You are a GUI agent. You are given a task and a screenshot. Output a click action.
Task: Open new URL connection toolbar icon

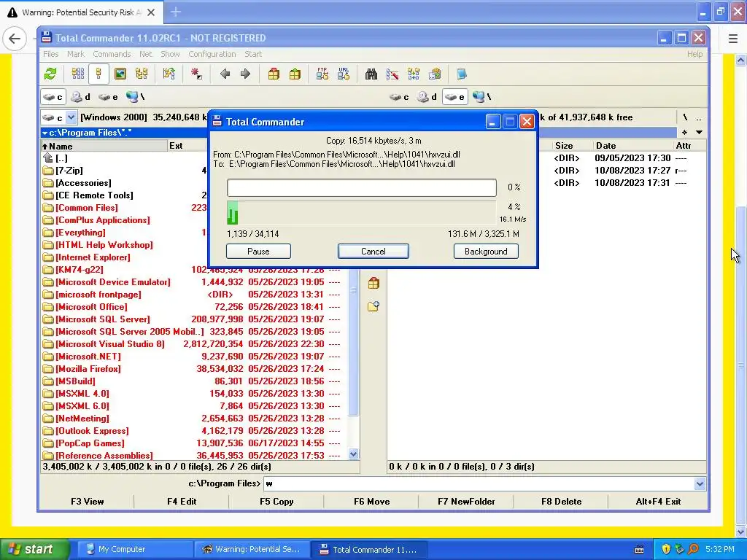coord(344,74)
